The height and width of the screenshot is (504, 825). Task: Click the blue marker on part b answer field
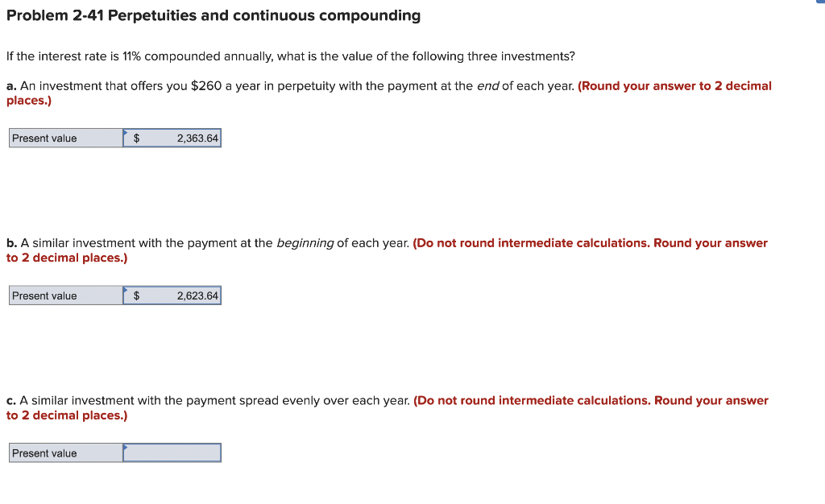124,287
